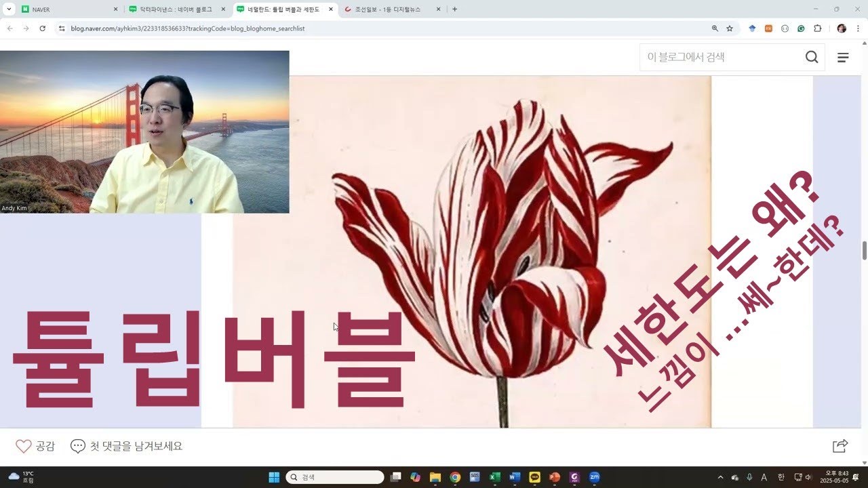This screenshot has width=868, height=488.
Task: Open Chrome's three-dot menu
Action: (858, 28)
